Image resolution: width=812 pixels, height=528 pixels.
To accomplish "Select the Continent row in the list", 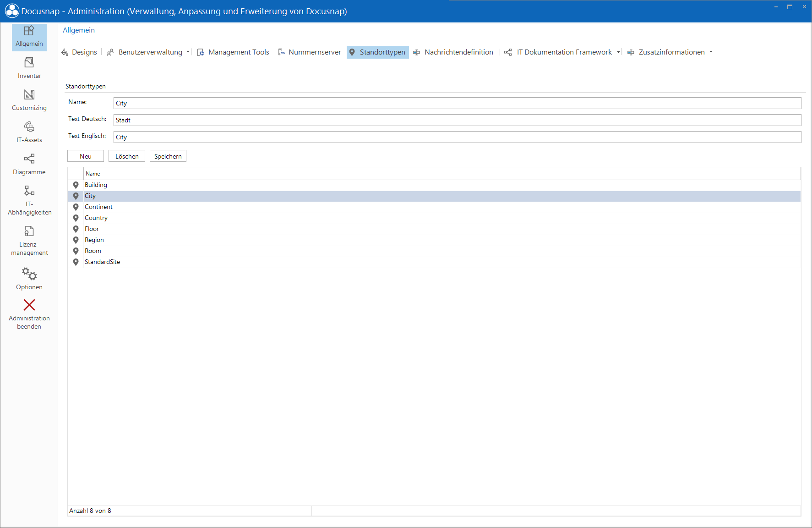I will [x=434, y=207].
